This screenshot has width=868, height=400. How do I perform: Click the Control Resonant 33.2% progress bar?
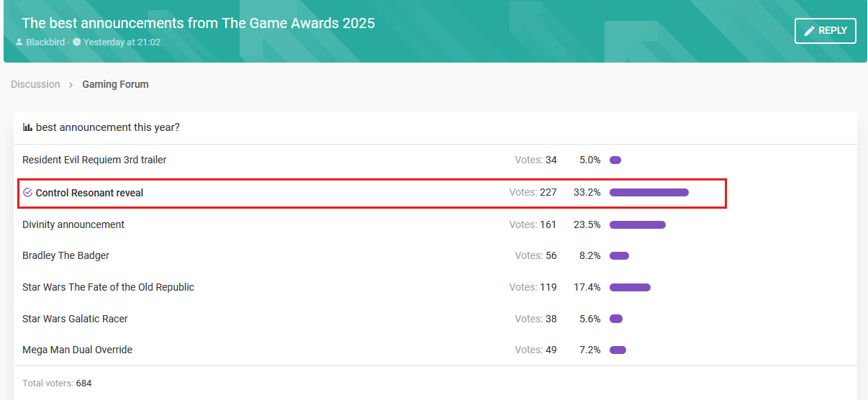(x=648, y=193)
